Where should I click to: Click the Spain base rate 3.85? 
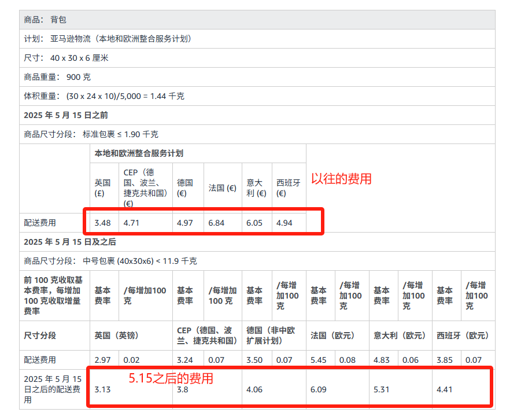444,360
